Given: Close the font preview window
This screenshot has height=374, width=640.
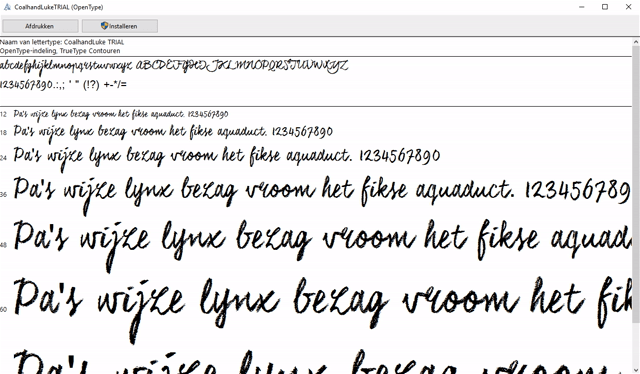Looking at the screenshot, I should point(628,7).
